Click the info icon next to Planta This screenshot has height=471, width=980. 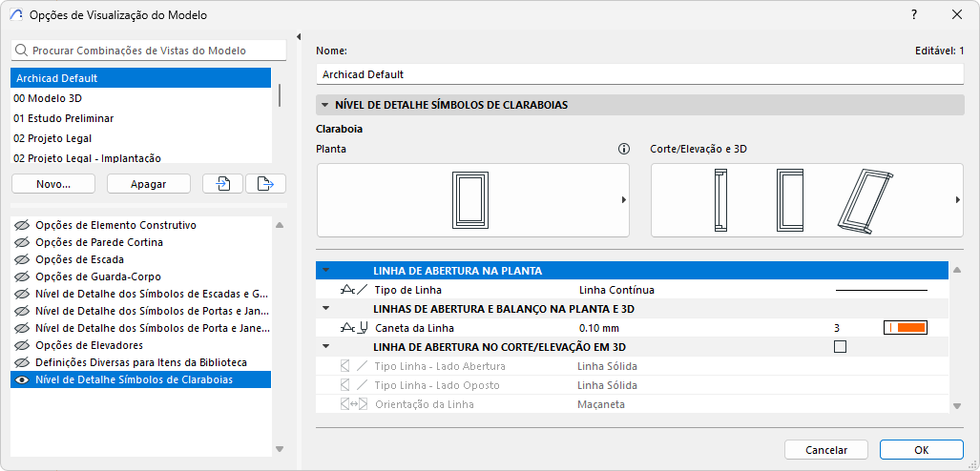624,149
